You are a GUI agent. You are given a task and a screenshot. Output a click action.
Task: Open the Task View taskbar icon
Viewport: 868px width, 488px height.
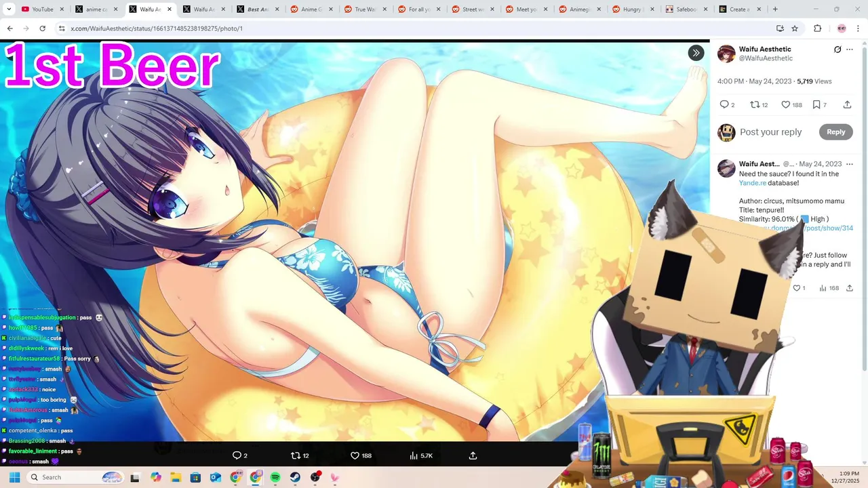point(135,477)
